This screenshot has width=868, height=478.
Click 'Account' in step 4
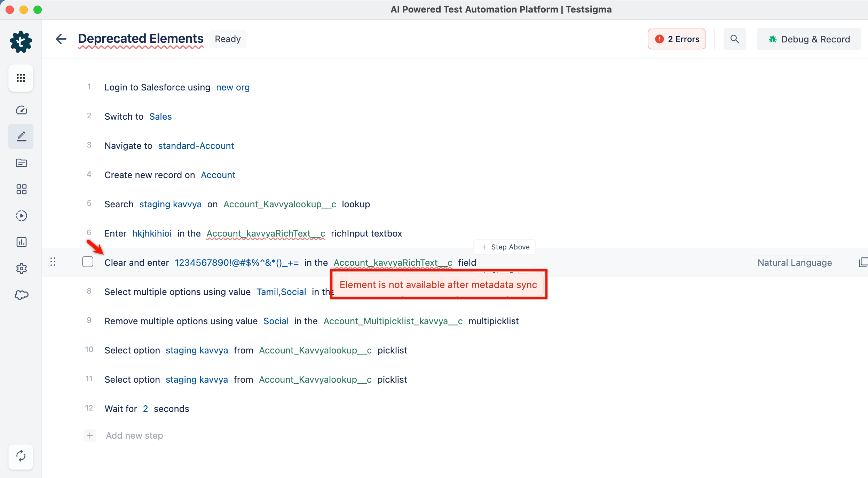click(x=218, y=175)
